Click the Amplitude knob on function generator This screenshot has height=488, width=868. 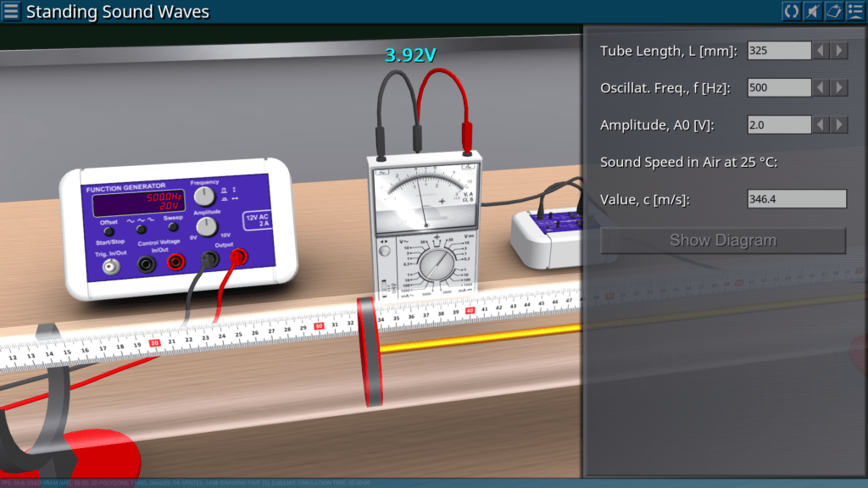(x=206, y=226)
